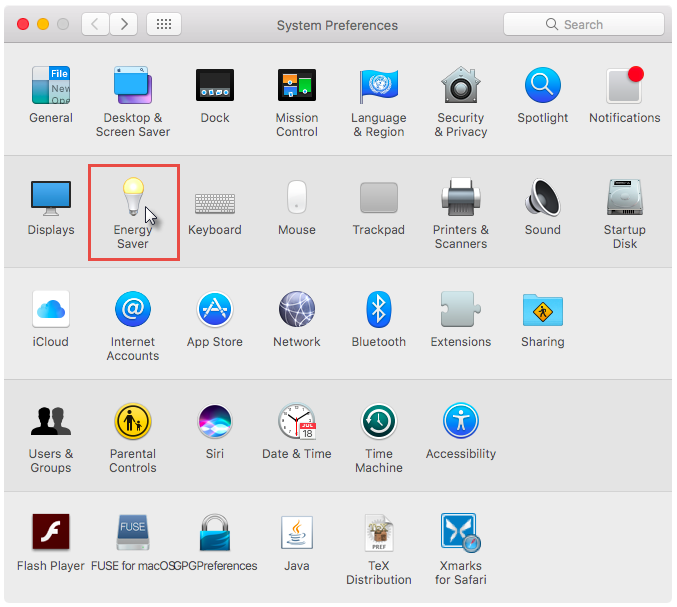Viewport: 677px width, 607px height.
Task: Open Flash Player settings
Action: pyautogui.click(x=51, y=534)
